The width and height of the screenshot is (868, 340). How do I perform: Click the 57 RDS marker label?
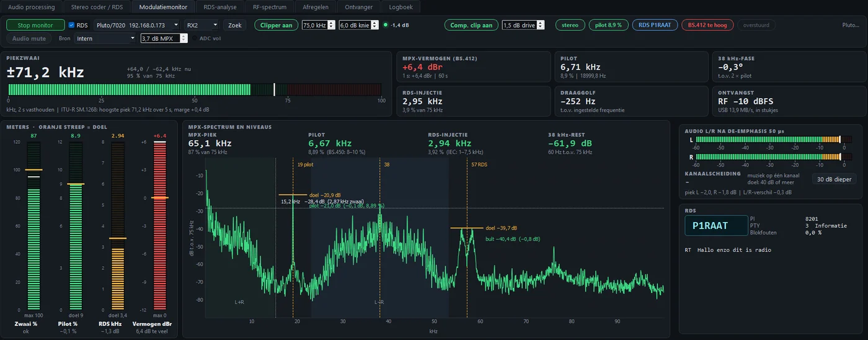[x=479, y=165]
